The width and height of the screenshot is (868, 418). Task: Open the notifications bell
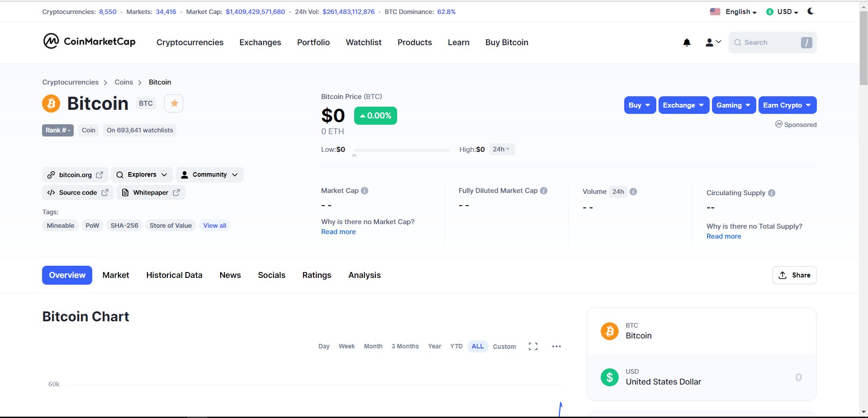(x=687, y=42)
